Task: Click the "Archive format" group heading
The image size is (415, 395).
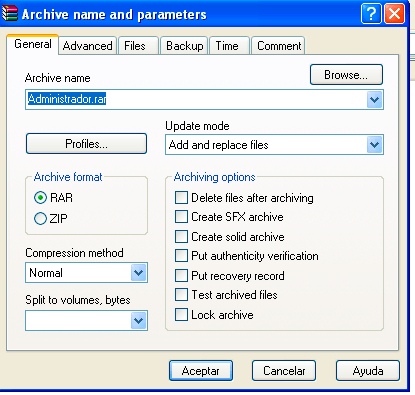Action: (68, 177)
